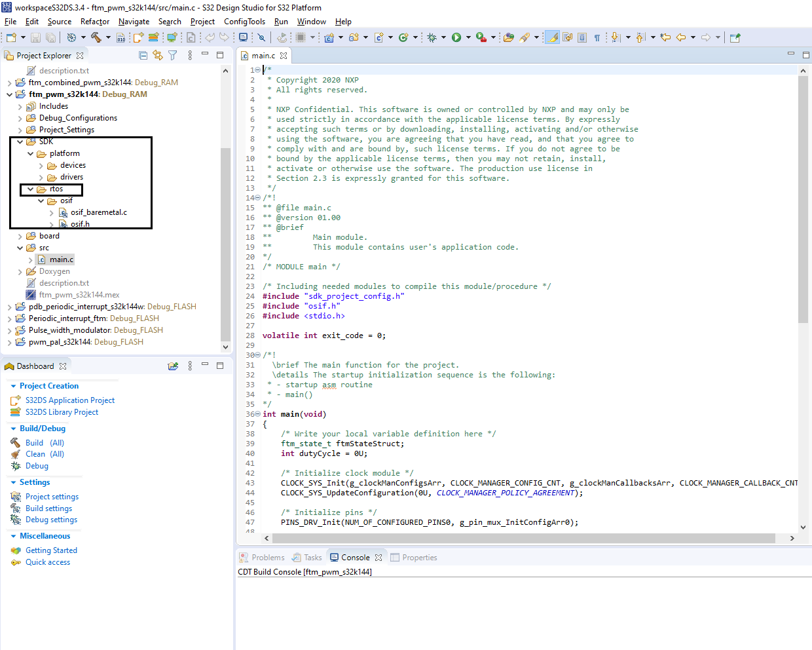Open the ConfigTools menu
The height and width of the screenshot is (650, 812).
point(244,21)
